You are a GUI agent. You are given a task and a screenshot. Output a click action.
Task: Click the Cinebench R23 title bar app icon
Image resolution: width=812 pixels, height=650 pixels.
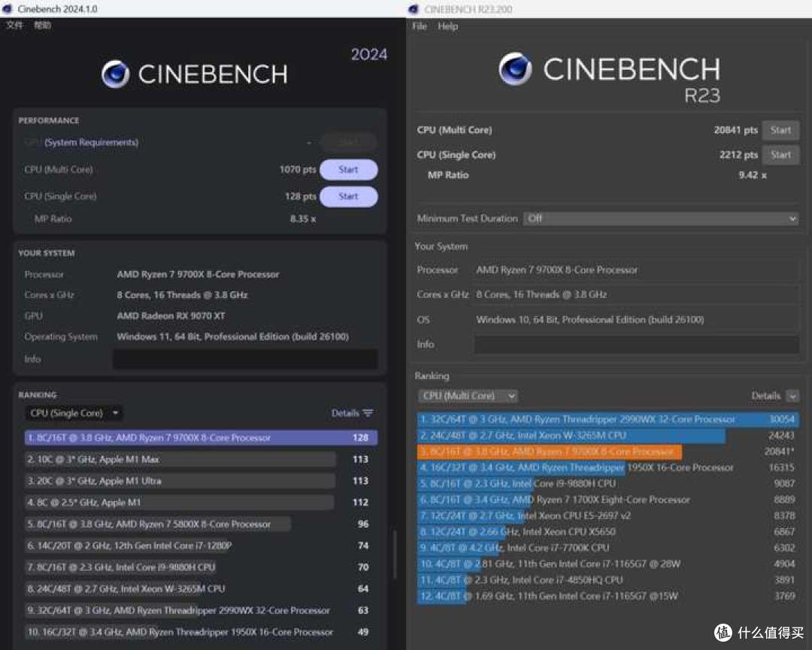coord(414,9)
